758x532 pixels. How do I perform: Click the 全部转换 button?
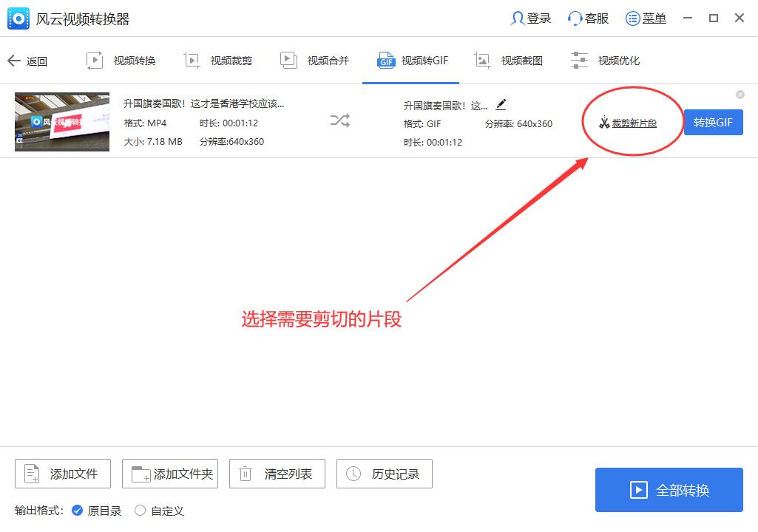click(669, 490)
